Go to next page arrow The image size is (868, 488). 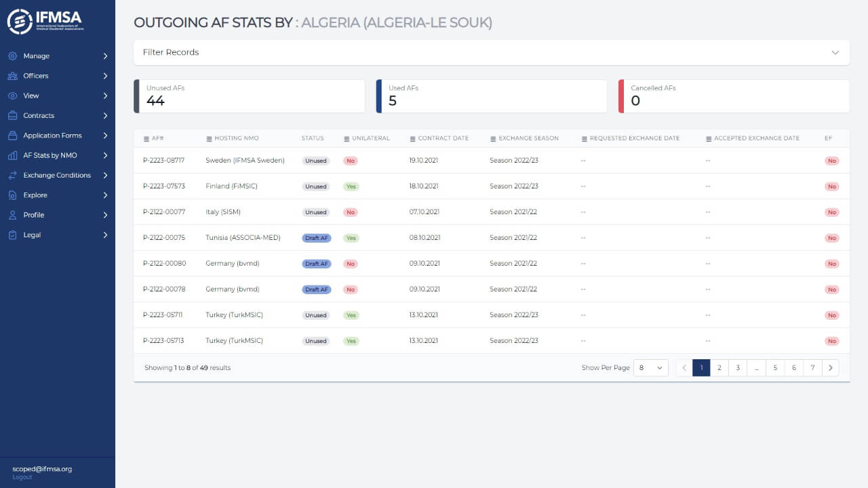tap(831, 368)
